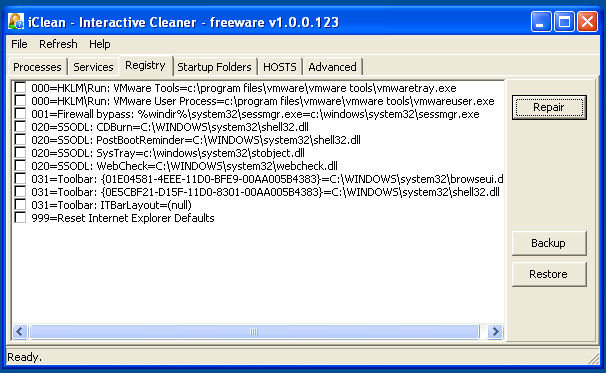The height and width of the screenshot is (373, 606).
Task: Close the iClean window
Action: pyautogui.click(x=587, y=21)
